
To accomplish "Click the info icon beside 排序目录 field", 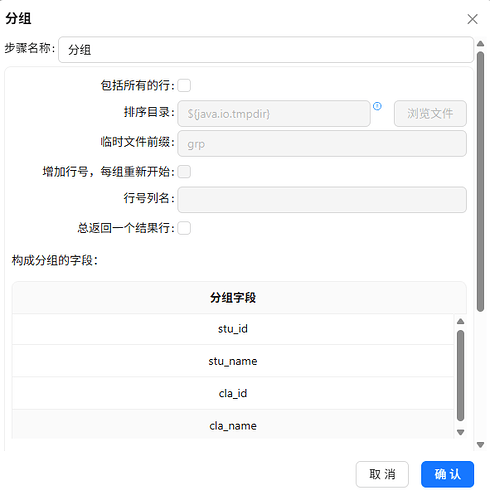I will pos(377,106).
